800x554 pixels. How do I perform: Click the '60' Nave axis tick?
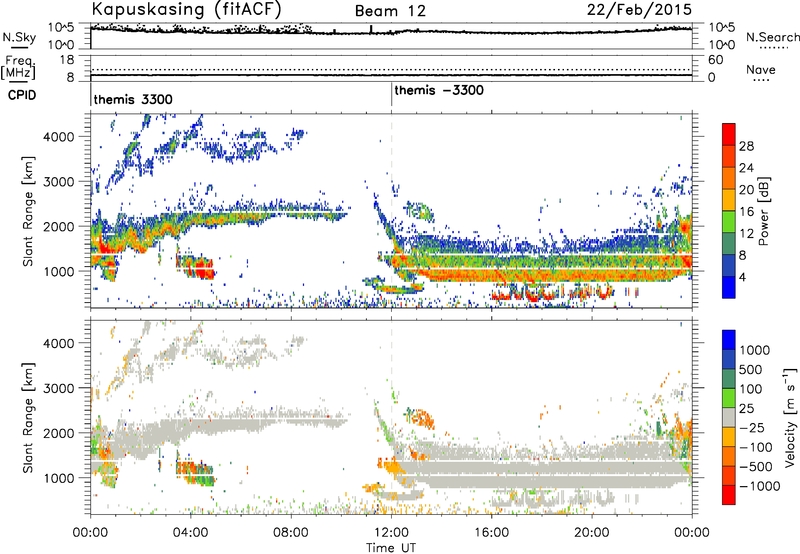[x=715, y=60]
